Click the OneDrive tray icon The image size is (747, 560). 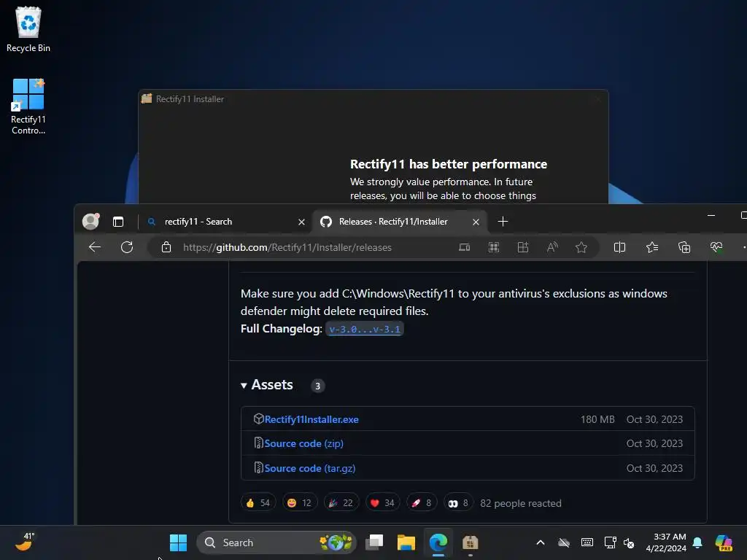(x=564, y=542)
